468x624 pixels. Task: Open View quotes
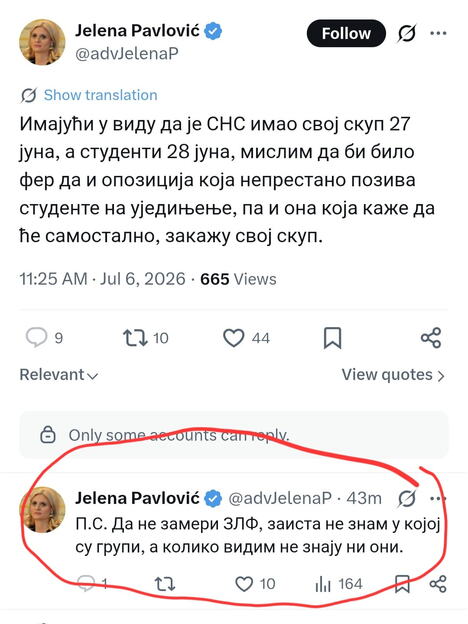coord(393,375)
